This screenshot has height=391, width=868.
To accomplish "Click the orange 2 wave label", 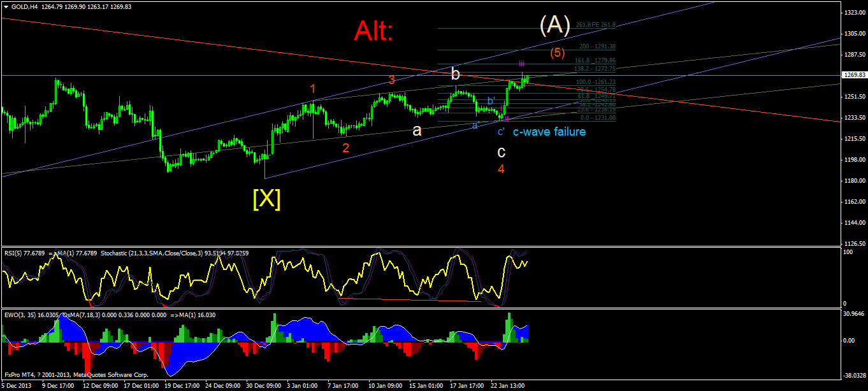I will (345, 148).
